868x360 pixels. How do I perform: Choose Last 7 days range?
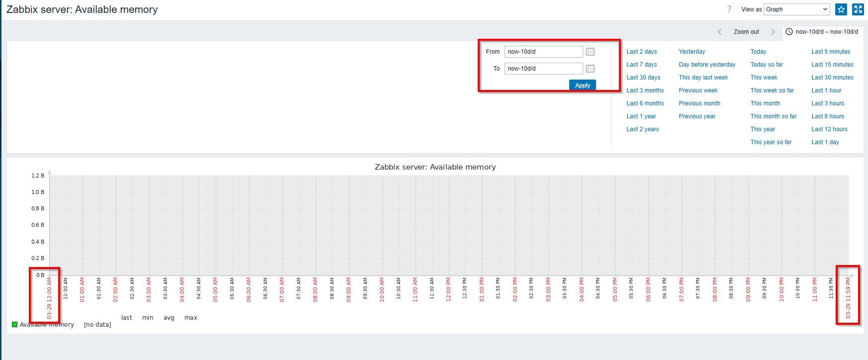click(x=642, y=65)
